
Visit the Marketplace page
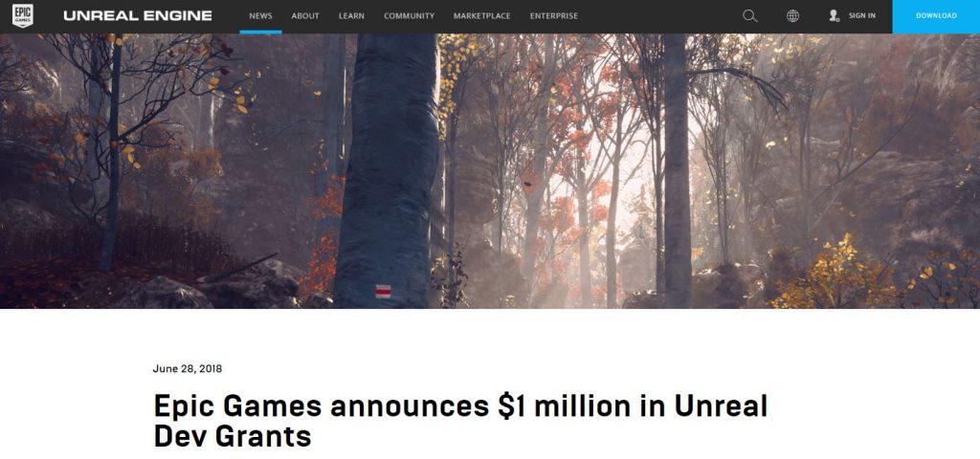point(482,16)
